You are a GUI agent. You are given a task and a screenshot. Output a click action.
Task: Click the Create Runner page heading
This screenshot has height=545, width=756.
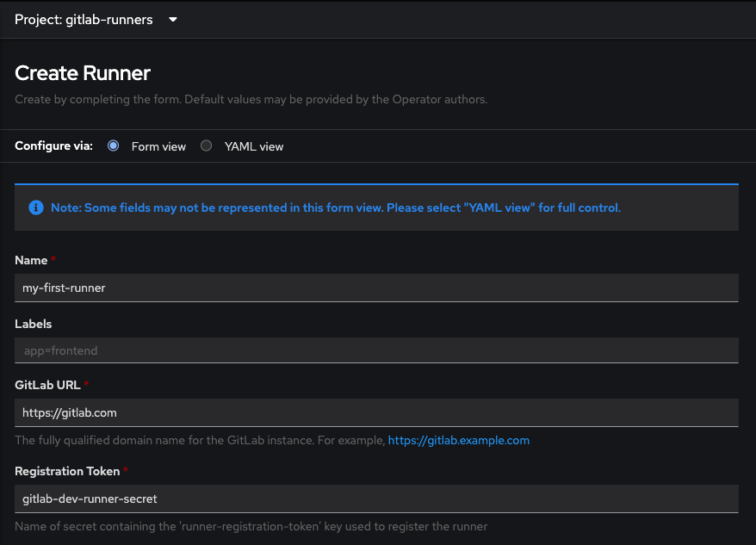click(x=83, y=73)
